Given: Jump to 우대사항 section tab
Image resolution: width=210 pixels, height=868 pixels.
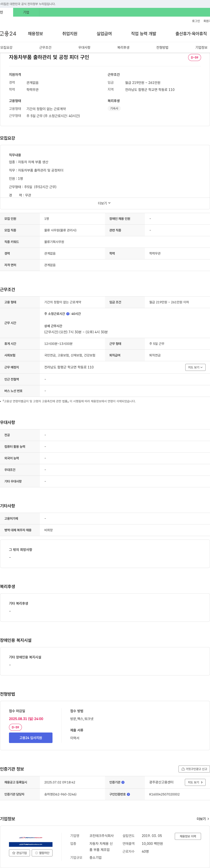Looking at the screenshot, I should tap(84, 47).
